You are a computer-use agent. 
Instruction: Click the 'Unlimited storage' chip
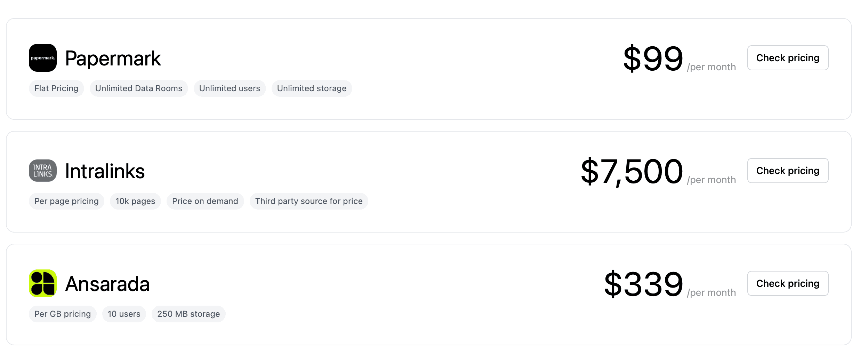click(312, 88)
